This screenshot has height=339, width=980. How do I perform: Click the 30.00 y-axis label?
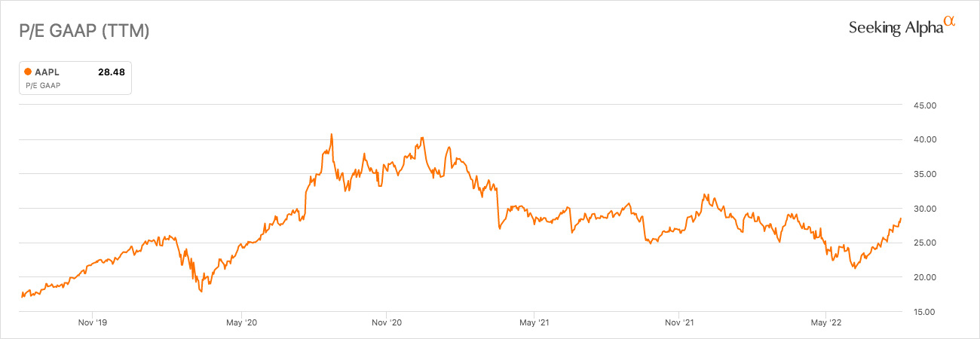tap(923, 209)
